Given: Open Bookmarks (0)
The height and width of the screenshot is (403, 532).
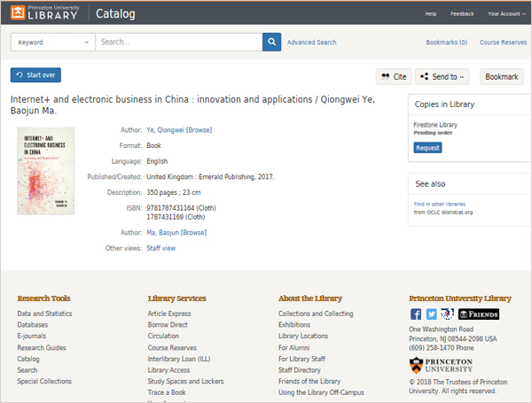Looking at the screenshot, I should pos(447,43).
